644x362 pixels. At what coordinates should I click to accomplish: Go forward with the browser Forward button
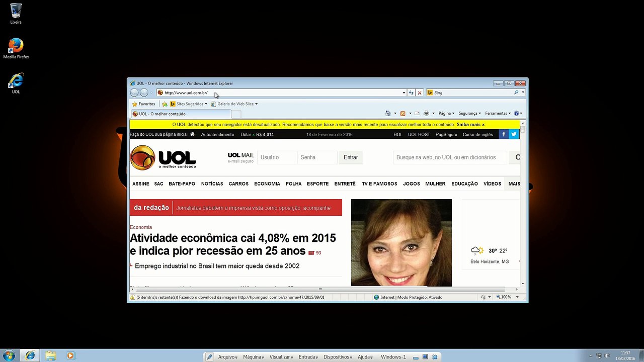pos(144,93)
